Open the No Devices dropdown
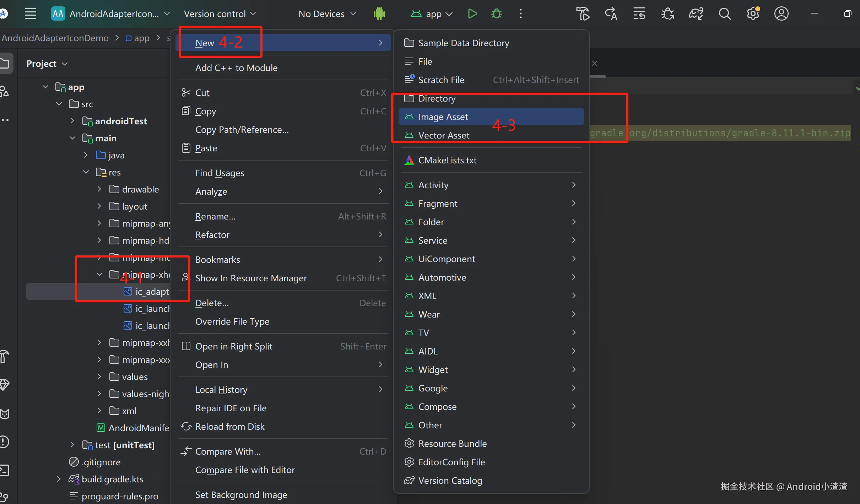860x504 pixels. (327, 14)
